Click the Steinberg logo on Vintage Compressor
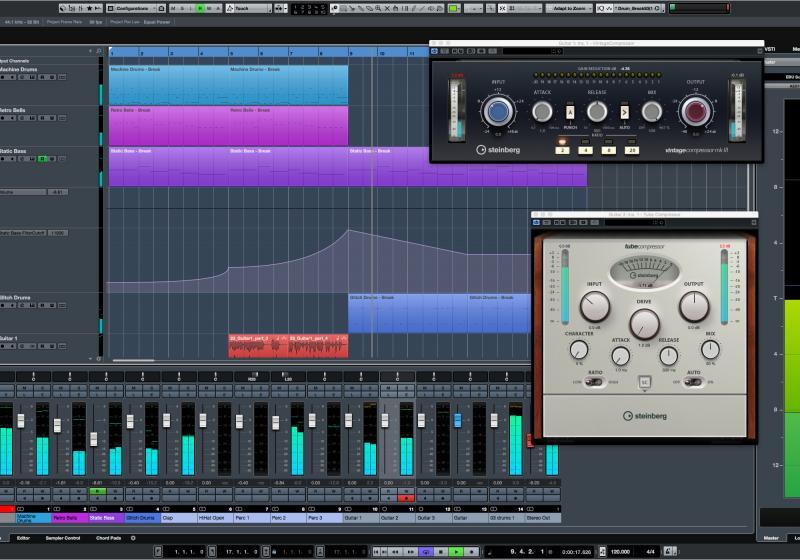Viewport: 800px width, 560px height. [498, 150]
